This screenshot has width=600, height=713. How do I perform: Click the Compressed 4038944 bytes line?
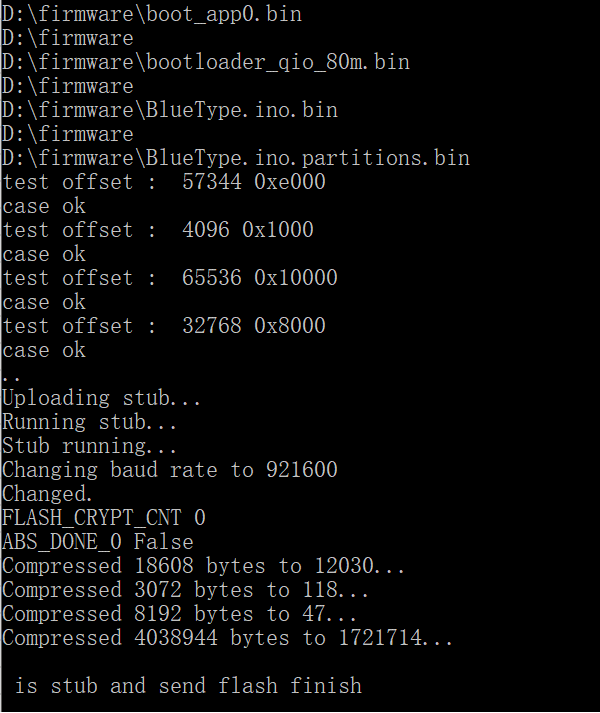(x=228, y=638)
